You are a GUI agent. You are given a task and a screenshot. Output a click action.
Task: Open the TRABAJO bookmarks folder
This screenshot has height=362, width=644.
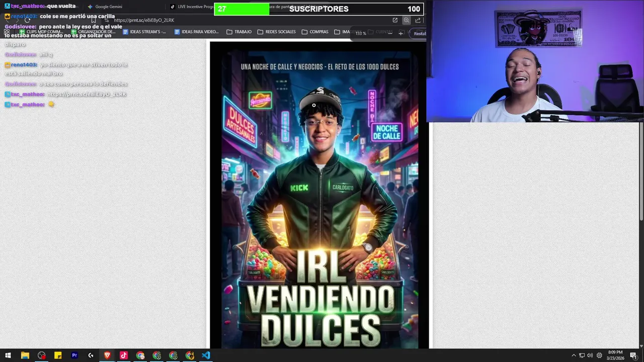click(x=239, y=32)
